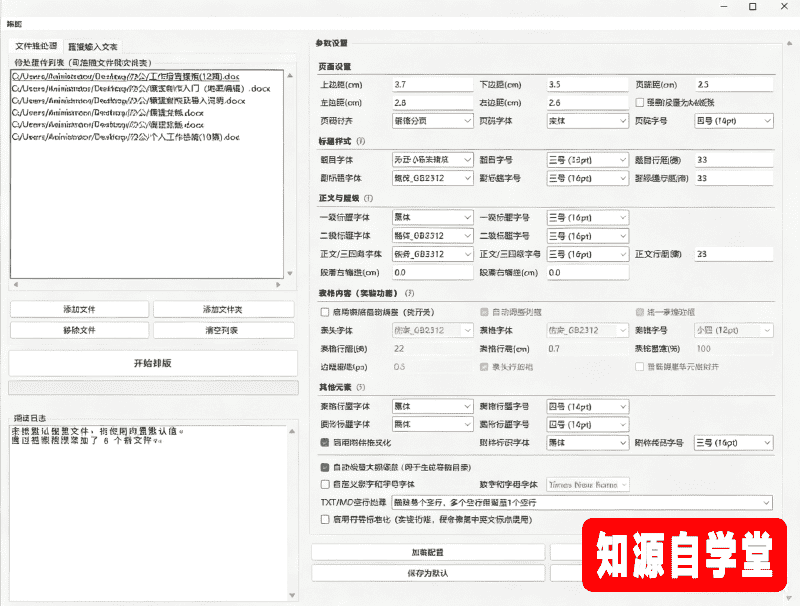Click the file list horizontal scrollbar track
The width and height of the screenshot is (800, 606).
[147, 285]
